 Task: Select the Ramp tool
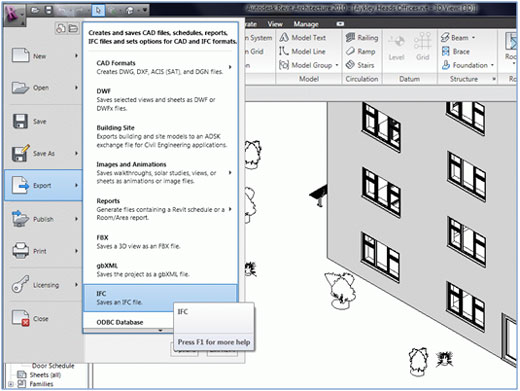(x=360, y=51)
